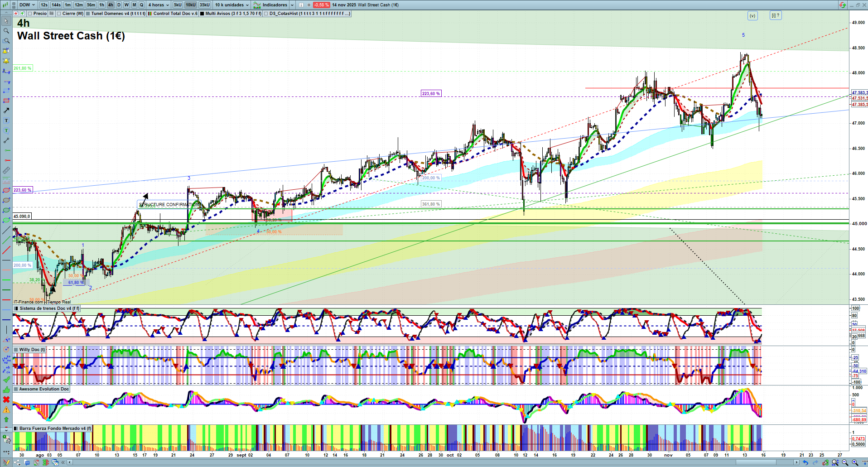
Task: Click the undo arrow in bottom toolbar
Action: coord(805,462)
